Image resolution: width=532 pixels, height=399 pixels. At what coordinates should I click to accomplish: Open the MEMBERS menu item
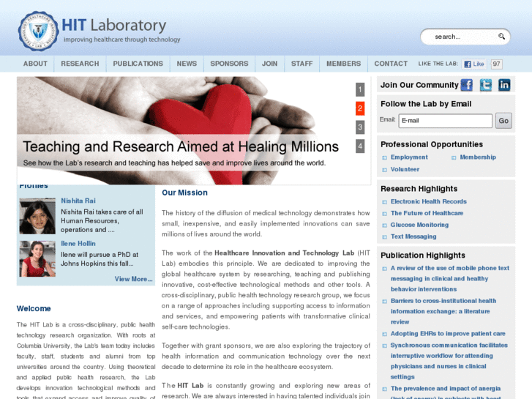pyautogui.click(x=344, y=64)
